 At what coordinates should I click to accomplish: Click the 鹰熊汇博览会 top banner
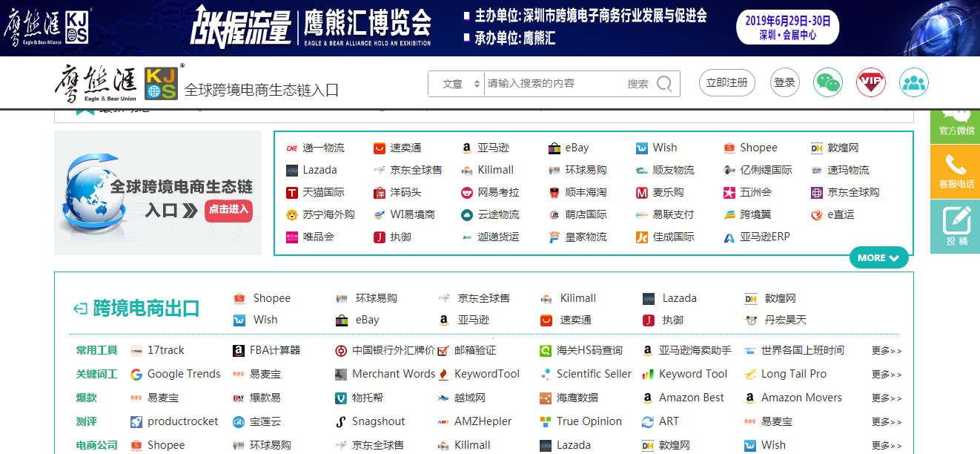click(x=489, y=28)
